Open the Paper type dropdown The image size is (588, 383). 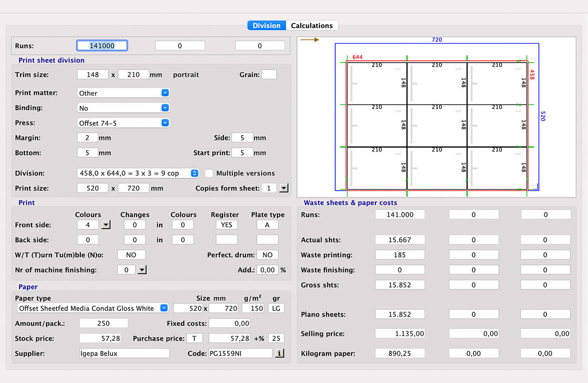point(93,308)
